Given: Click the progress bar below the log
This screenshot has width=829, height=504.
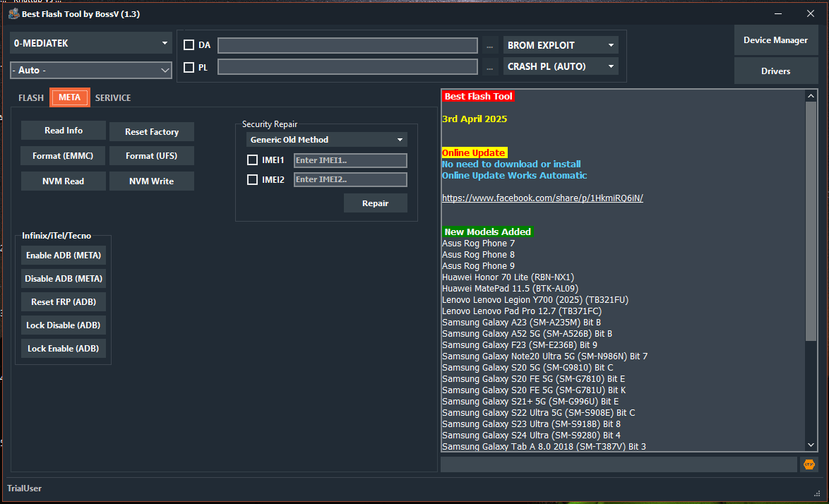Looking at the screenshot, I should [x=619, y=464].
